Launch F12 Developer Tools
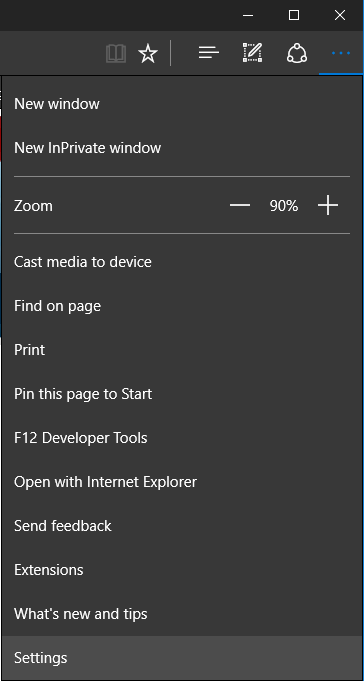The width and height of the screenshot is (364, 681). click(182, 438)
